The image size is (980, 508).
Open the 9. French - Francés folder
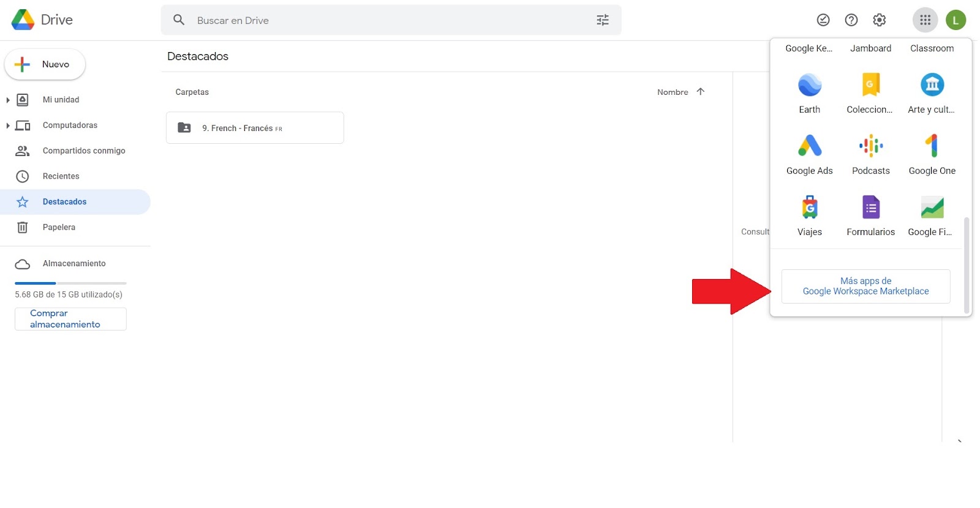[255, 128]
